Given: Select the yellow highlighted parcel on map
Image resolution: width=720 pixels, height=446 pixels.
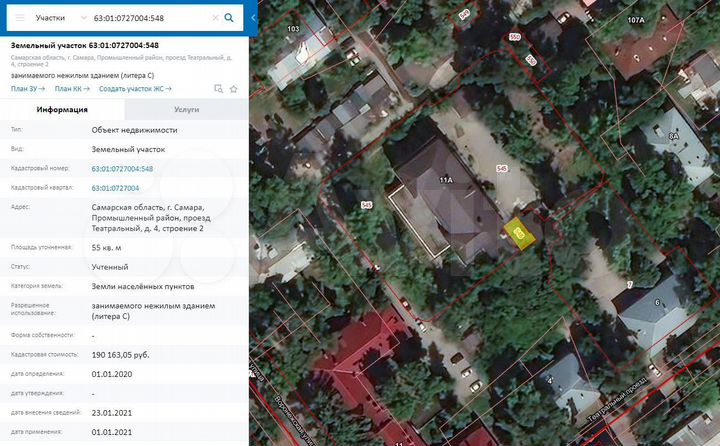Looking at the screenshot, I should [x=520, y=234].
